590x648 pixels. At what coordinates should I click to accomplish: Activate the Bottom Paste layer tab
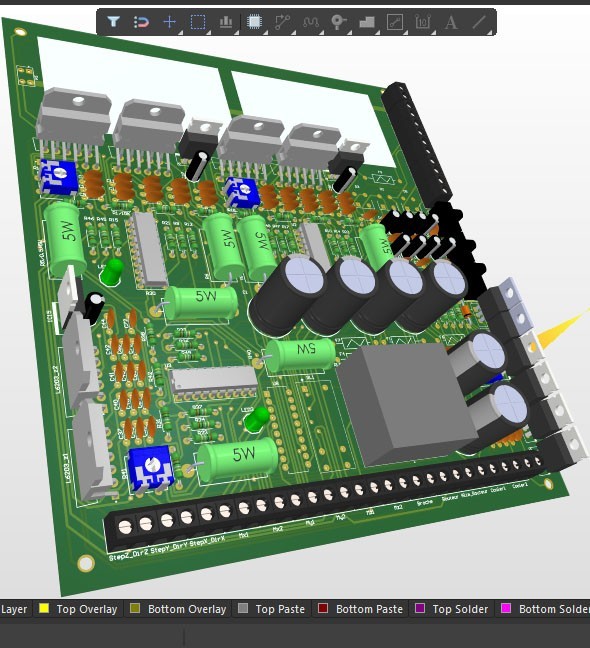[x=361, y=609]
